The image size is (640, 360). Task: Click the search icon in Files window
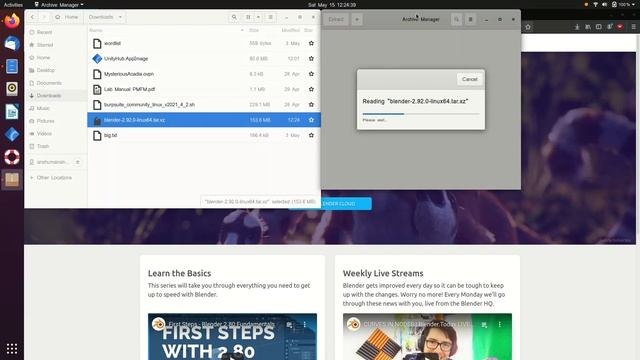234,17
